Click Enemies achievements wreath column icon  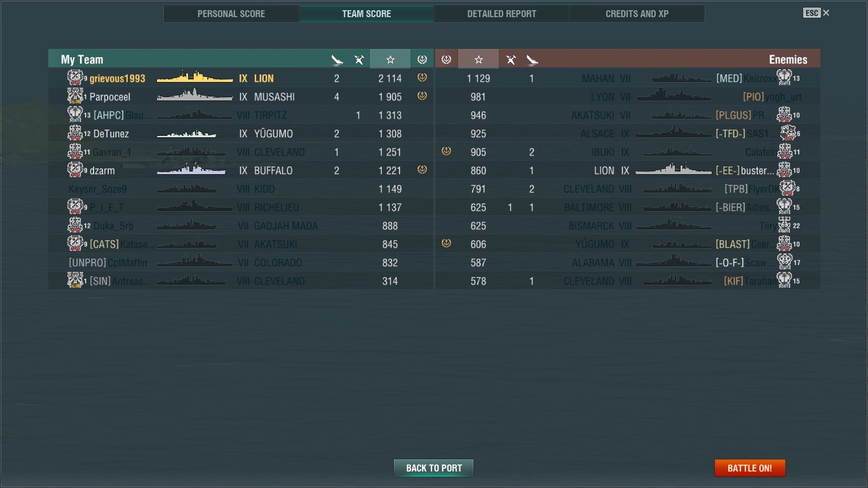coord(446,59)
